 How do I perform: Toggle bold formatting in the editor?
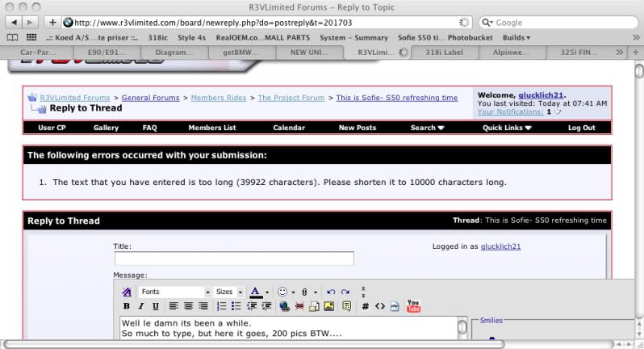coord(127,307)
